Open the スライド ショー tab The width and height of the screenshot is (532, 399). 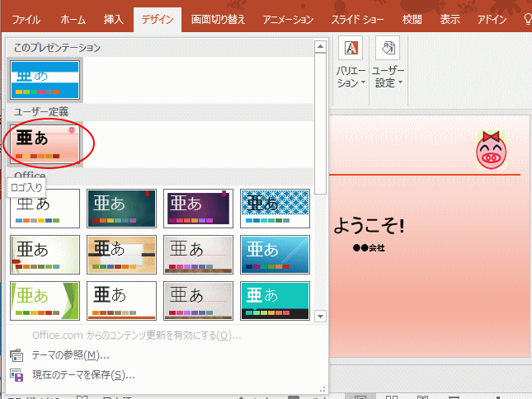[x=358, y=20]
